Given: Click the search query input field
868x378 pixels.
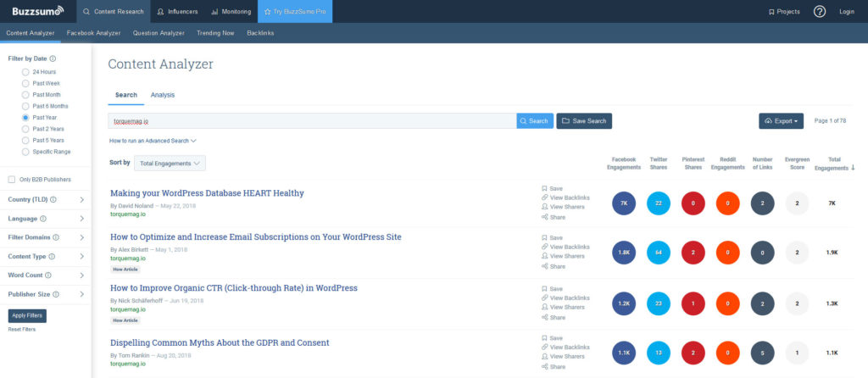Looking at the screenshot, I should (x=312, y=121).
